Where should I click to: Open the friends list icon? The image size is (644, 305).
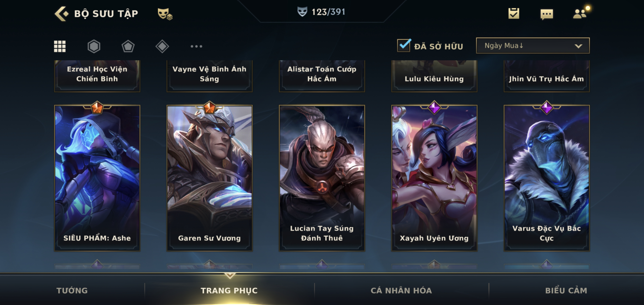(580, 13)
